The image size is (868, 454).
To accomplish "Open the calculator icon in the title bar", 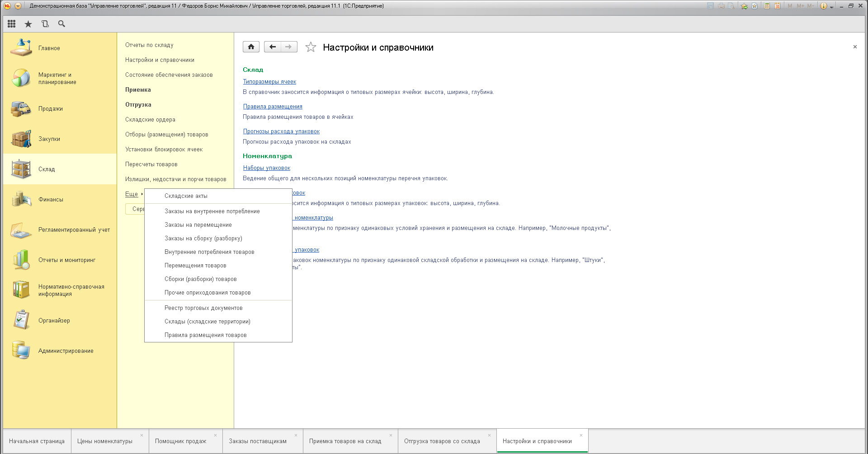I will [x=767, y=6].
